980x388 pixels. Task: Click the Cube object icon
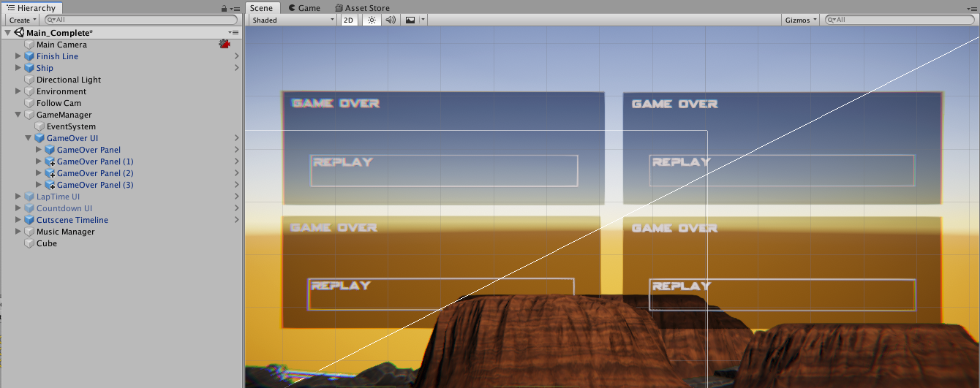pyautogui.click(x=29, y=243)
